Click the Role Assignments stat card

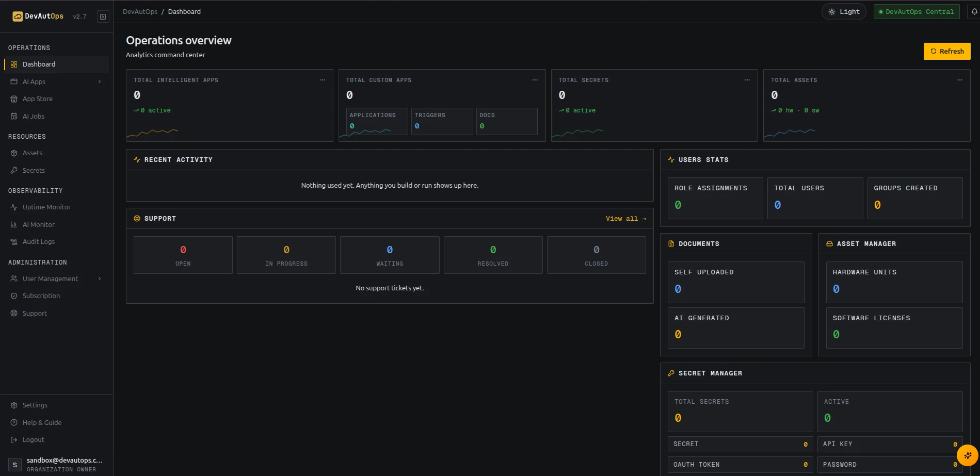point(715,199)
